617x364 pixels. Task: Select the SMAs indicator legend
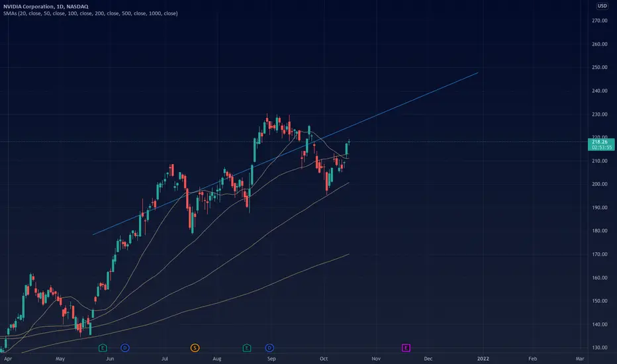(91, 13)
